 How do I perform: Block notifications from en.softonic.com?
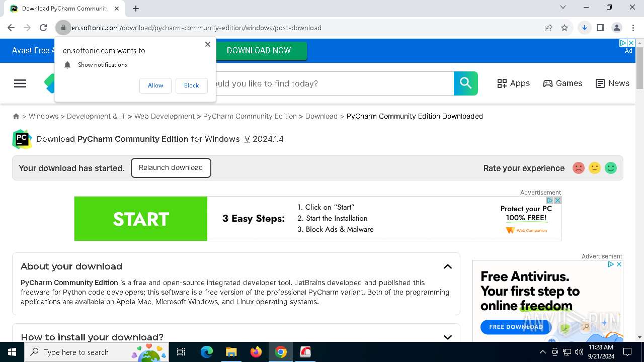pos(191,85)
